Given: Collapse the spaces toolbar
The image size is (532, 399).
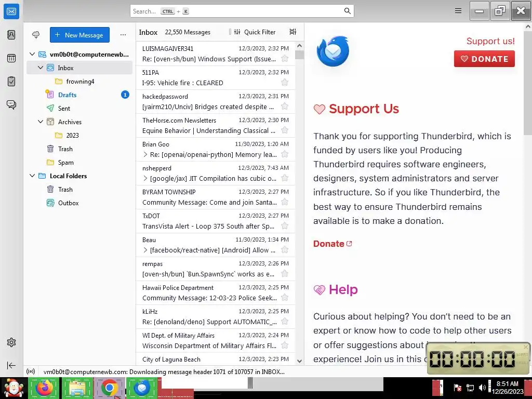Looking at the screenshot, I should pos(11,365).
